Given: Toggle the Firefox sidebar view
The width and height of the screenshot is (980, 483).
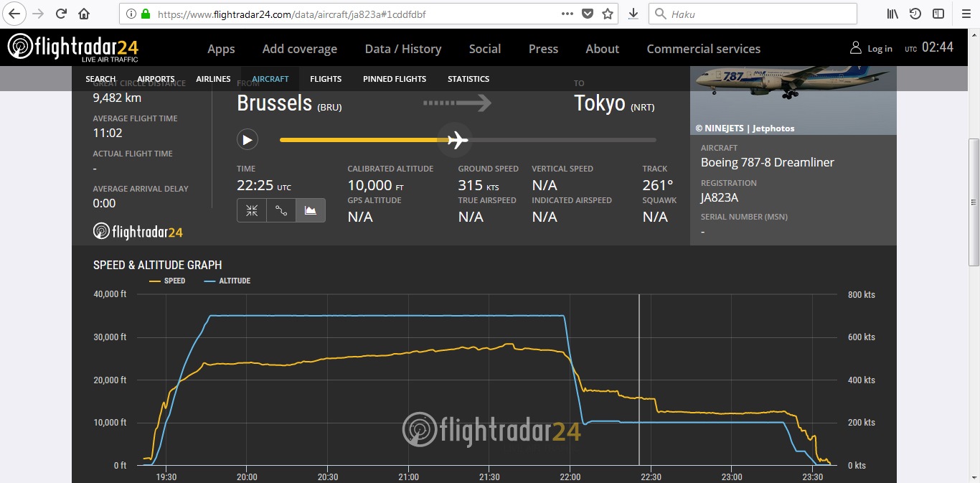Looking at the screenshot, I should pyautogui.click(x=938, y=14).
